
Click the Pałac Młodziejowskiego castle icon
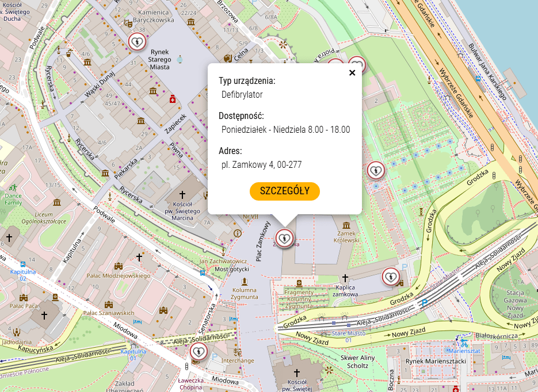pos(118,266)
